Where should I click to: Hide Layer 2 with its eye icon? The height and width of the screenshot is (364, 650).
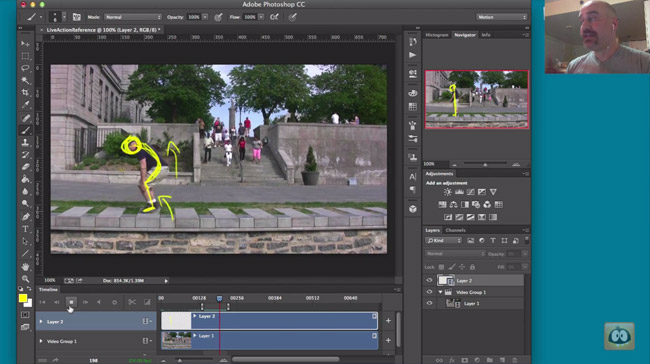(x=429, y=280)
